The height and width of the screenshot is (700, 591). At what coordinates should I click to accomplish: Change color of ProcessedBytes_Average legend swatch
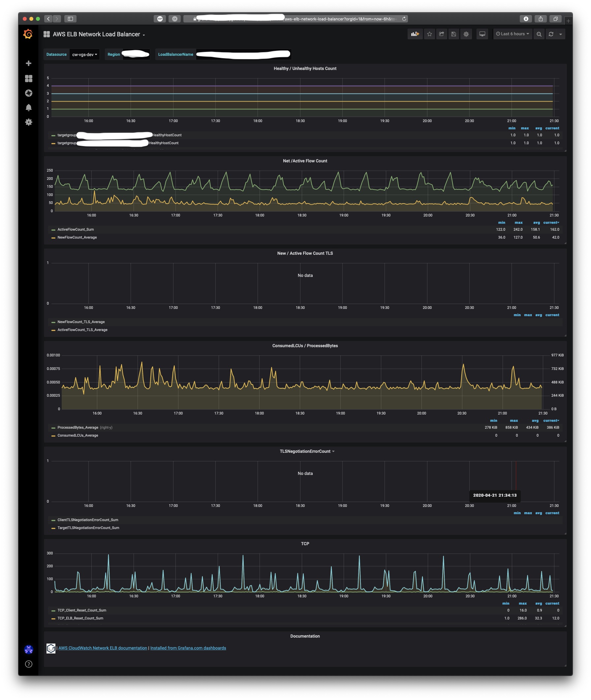[x=53, y=428]
